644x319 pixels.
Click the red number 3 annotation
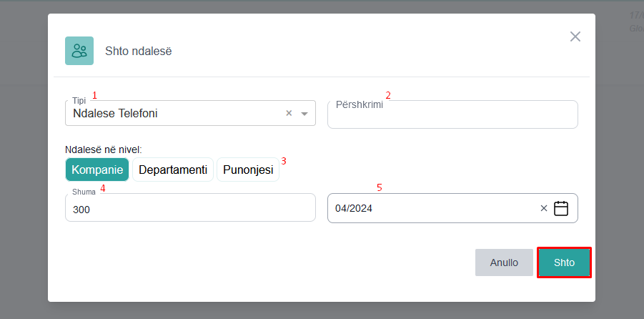click(284, 161)
